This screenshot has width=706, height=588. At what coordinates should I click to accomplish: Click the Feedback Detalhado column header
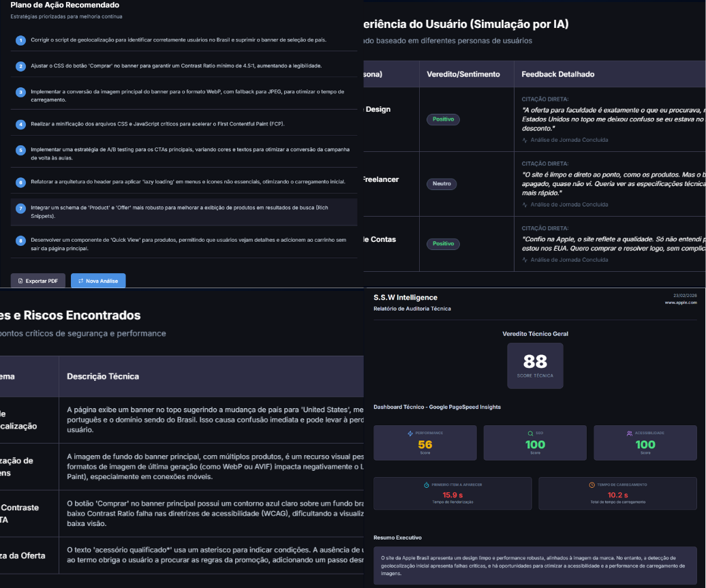pyautogui.click(x=557, y=74)
